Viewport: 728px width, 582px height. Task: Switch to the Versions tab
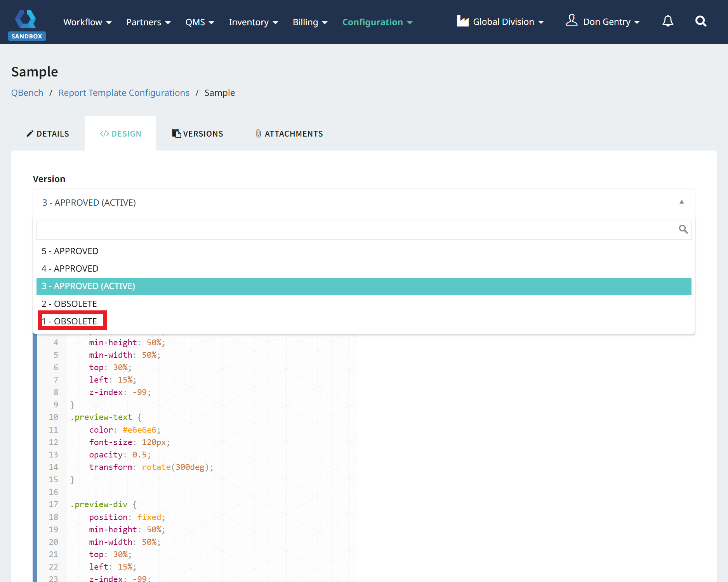tap(198, 134)
